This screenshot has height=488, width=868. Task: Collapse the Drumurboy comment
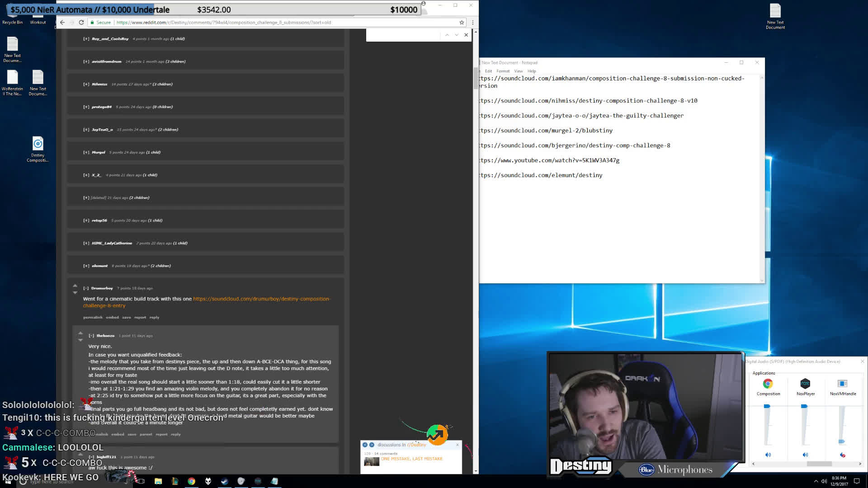click(86, 288)
